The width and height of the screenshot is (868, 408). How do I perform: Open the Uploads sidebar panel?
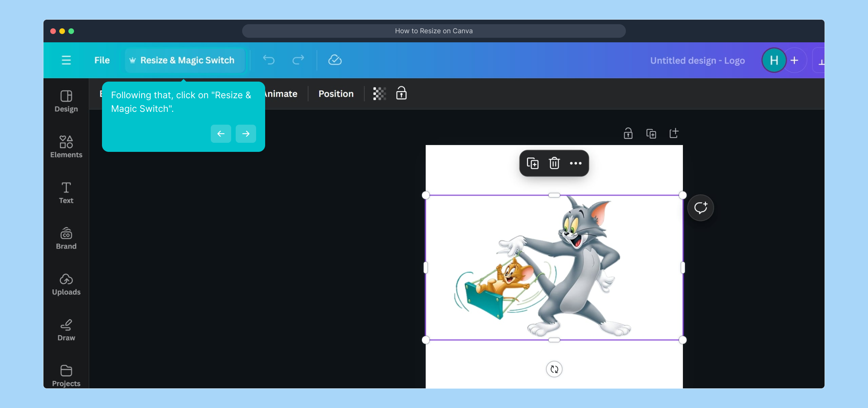pos(66,284)
